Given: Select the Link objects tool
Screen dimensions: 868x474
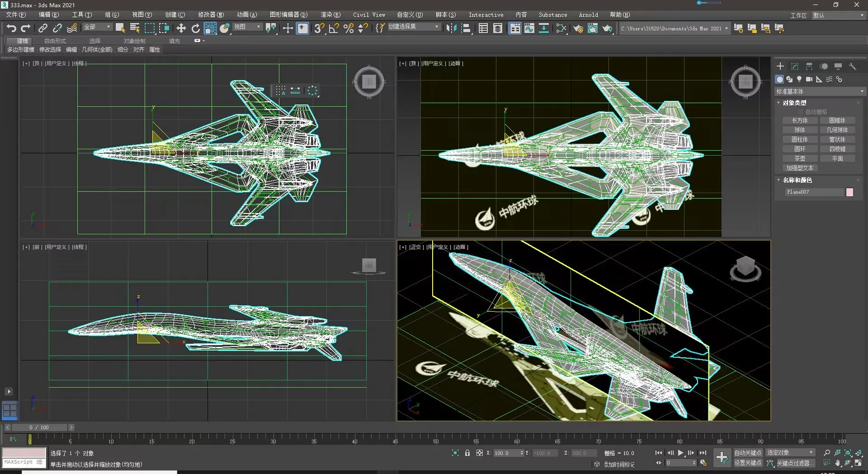Looking at the screenshot, I should coord(43,28).
